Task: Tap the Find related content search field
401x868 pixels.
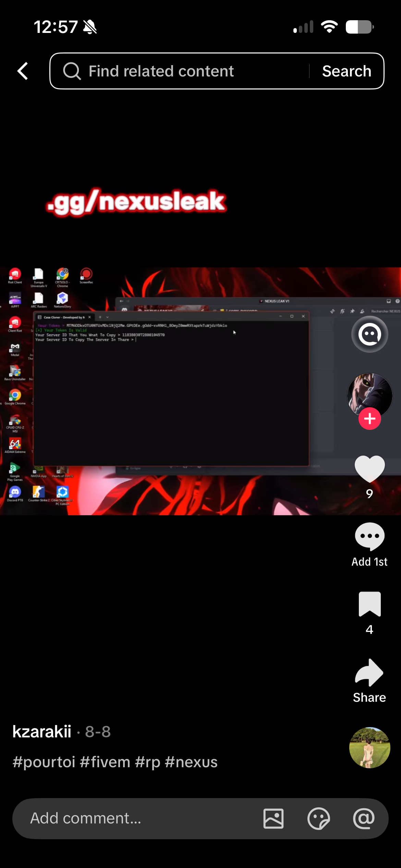Action: [217, 71]
